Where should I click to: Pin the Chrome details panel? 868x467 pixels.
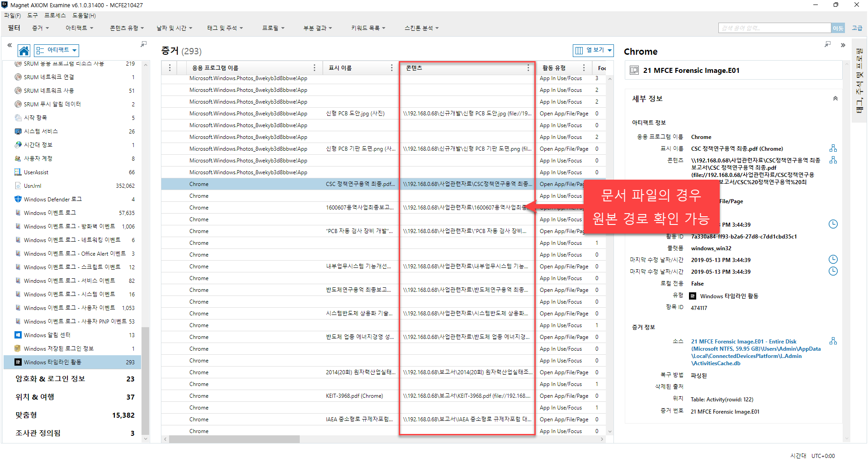(827, 44)
